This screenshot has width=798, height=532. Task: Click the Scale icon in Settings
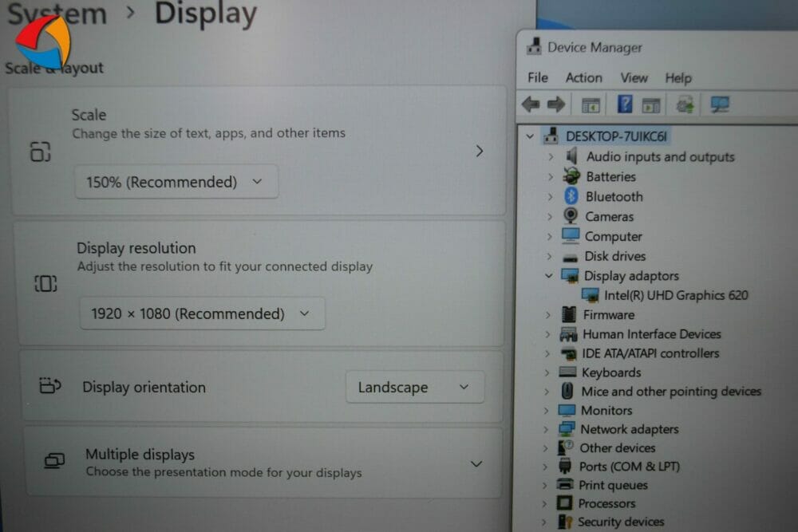click(40, 152)
